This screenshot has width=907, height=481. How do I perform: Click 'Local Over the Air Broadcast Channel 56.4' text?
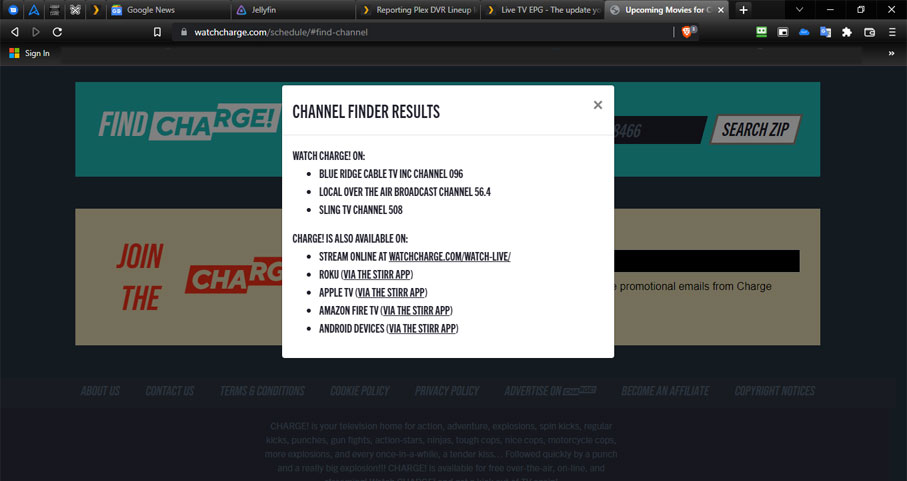[405, 192]
